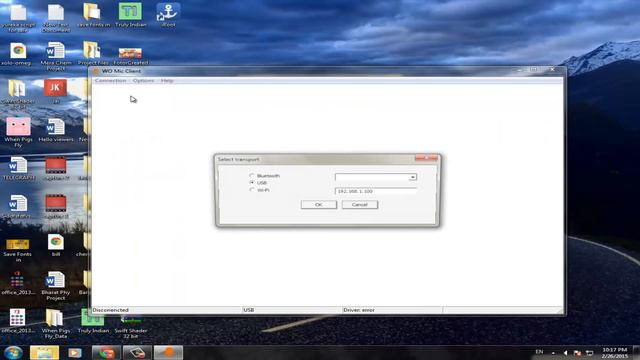Open the When Pigs Fly_Data folder
This screenshot has height=360, width=640.
click(x=56, y=324)
